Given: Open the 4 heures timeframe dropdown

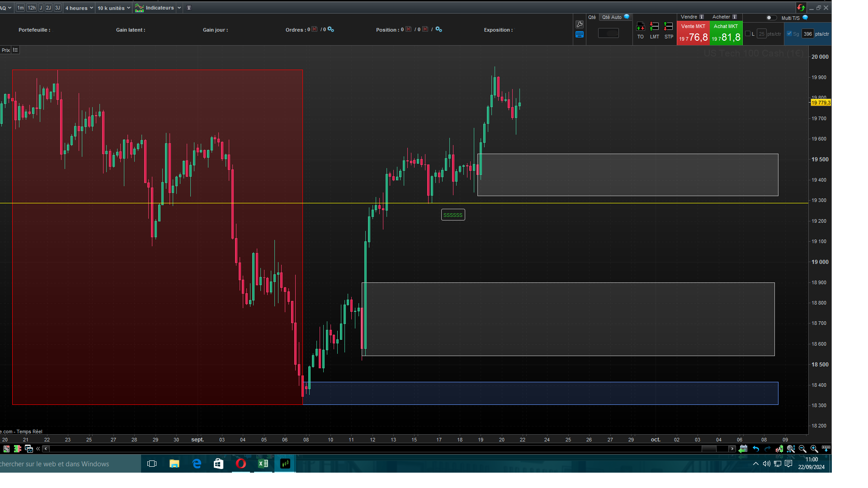Looking at the screenshot, I should coord(79,8).
